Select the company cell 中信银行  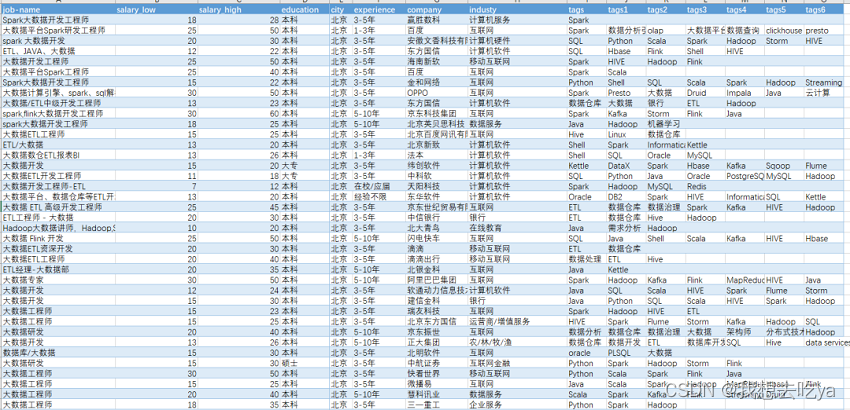(436, 217)
